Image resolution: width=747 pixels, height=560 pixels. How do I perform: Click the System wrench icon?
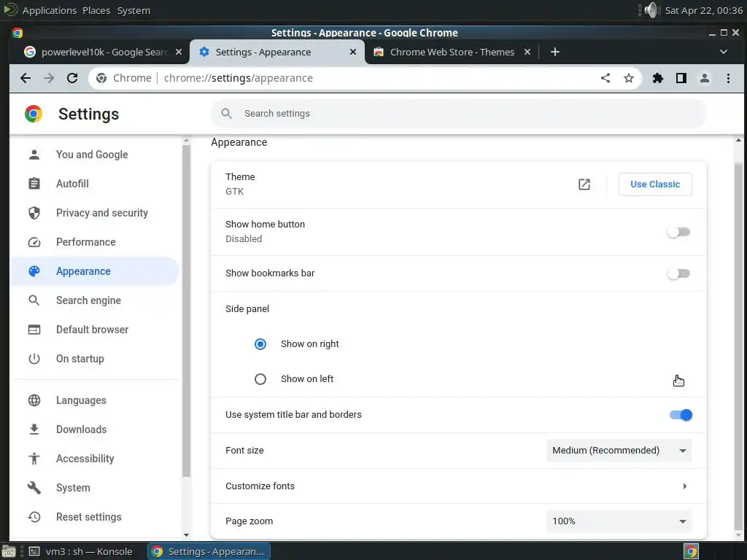coord(34,488)
